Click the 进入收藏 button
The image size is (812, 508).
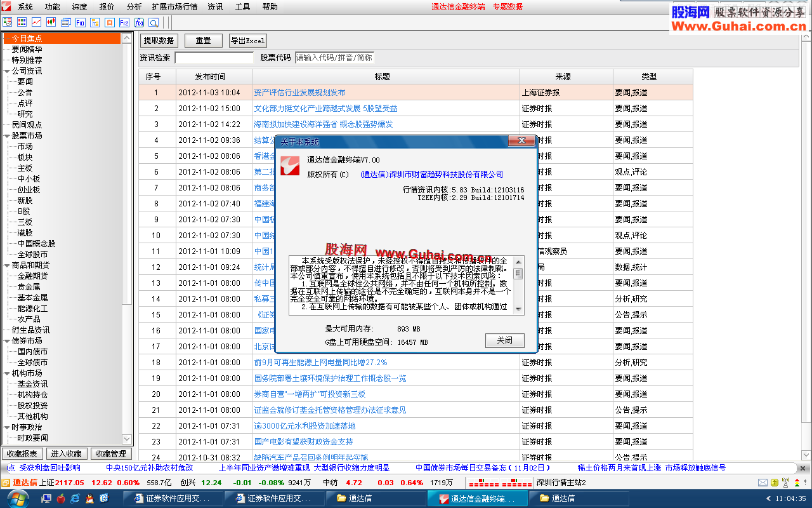click(66, 454)
